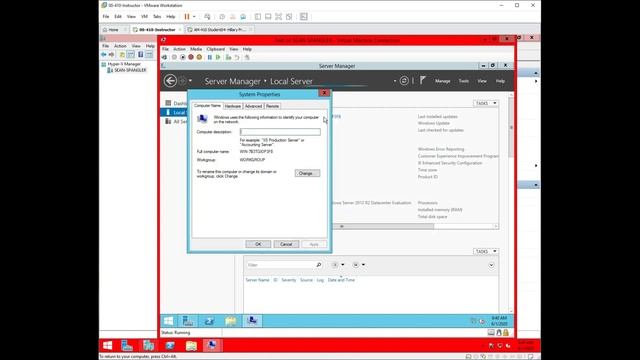Switch to Advanced tab in System Properties
Screen dimensions: 640x360
[x=253, y=106]
